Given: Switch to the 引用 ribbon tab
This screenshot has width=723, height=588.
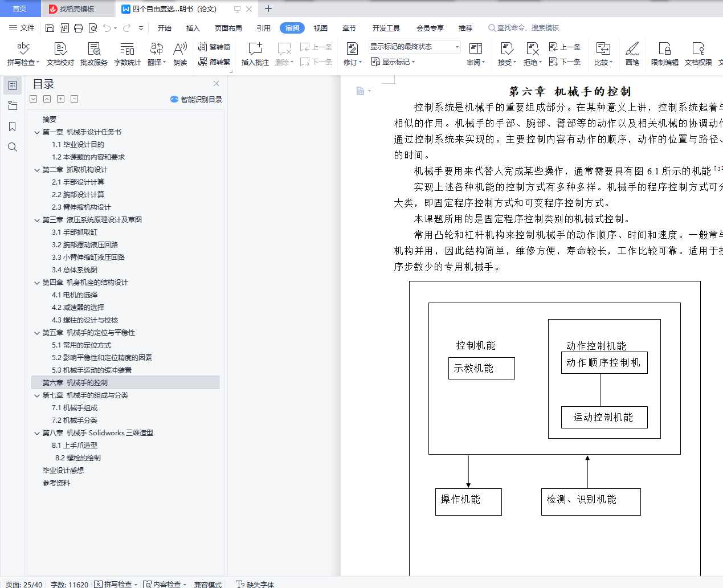Looking at the screenshot, I should coord(264,28).
